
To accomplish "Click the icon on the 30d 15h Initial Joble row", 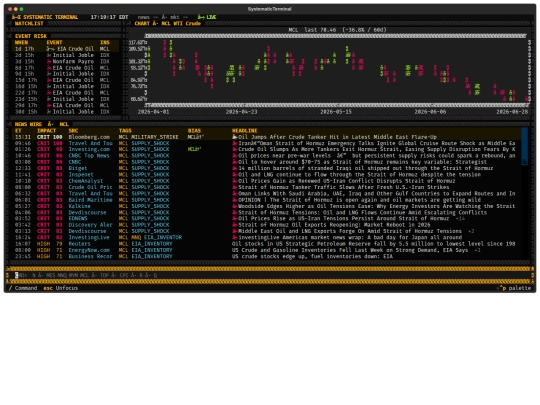I will pos(49,112).
